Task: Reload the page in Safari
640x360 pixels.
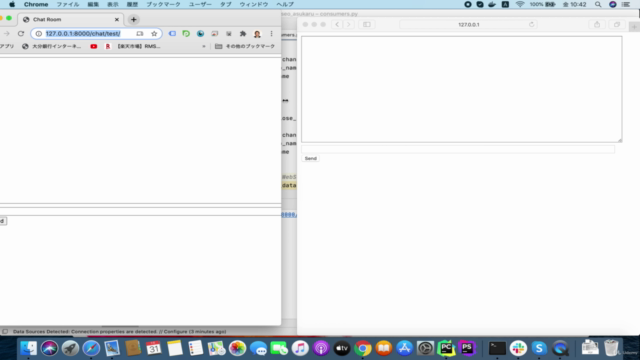Action: click(x=531, y=24)
